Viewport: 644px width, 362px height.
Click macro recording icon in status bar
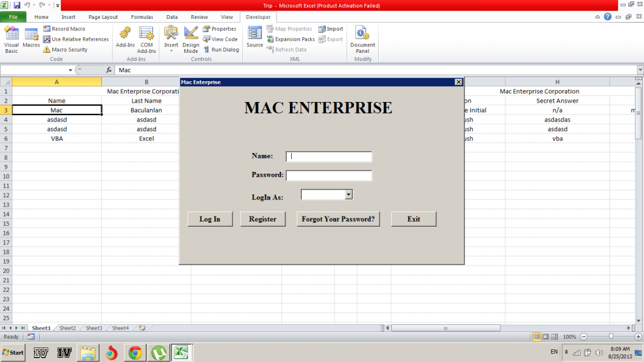point(31,336)
